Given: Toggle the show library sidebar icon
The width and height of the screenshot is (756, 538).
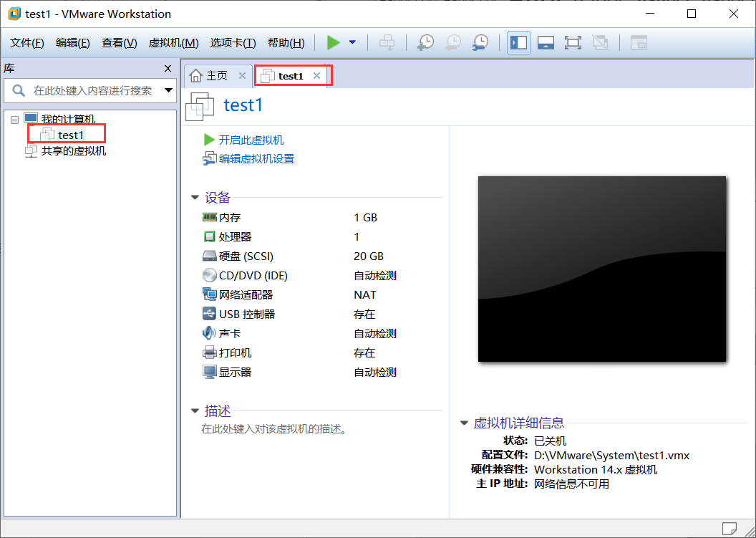Looking at the screenshot, I should pyautogui.click(x=519, y=42).
